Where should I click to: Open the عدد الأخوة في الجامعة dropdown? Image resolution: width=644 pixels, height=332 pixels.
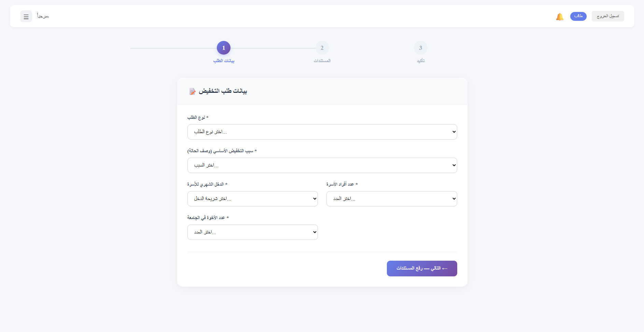[252, 232]
